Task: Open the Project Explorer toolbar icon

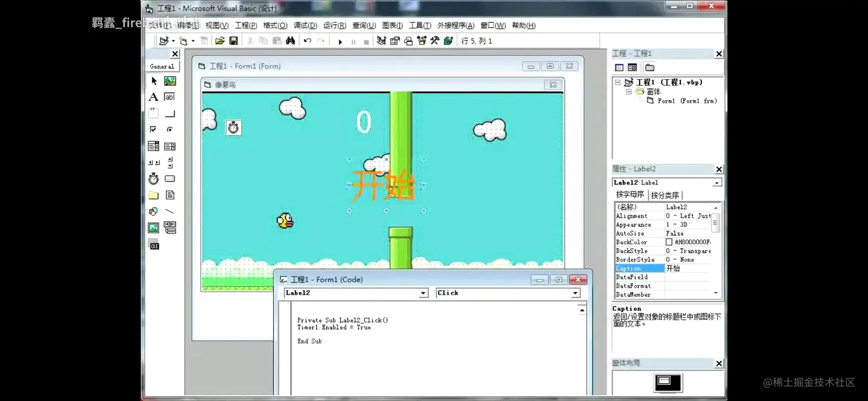Action: click(x=381, y=41)
